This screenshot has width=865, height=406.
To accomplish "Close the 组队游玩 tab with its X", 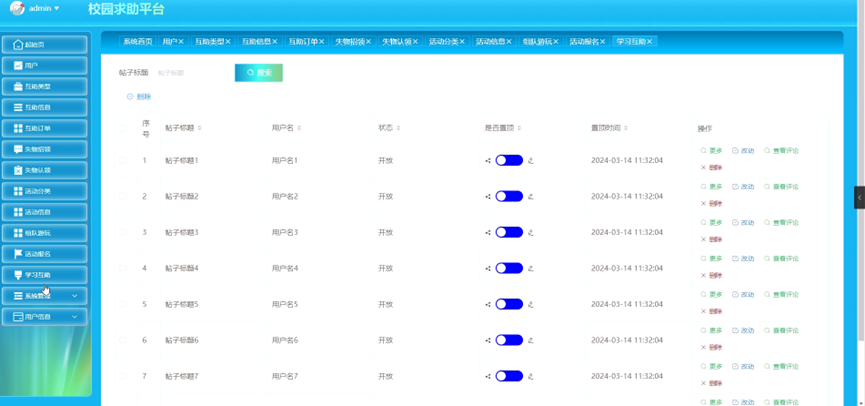I will pos(556,41).
